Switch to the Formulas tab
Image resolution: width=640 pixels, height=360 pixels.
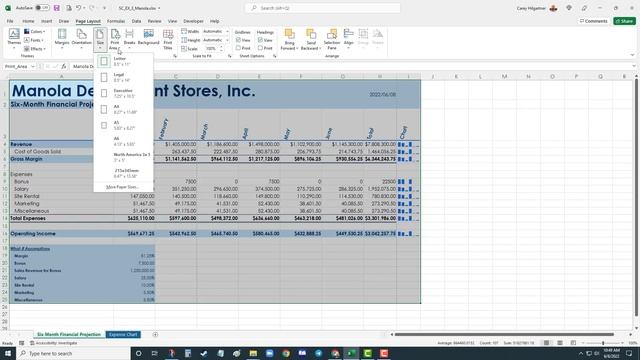[116, 21]
